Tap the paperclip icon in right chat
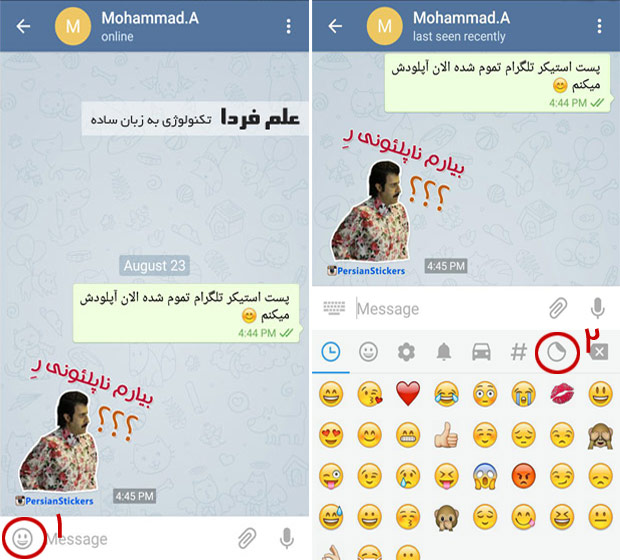 [558, 308]
